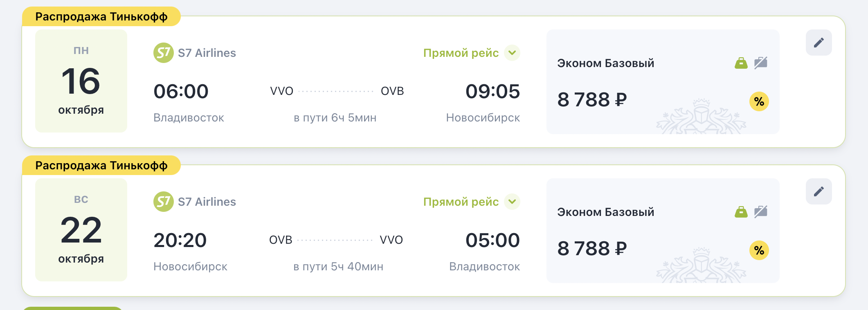
Task: Expand direct flight details for the OVB–VVO flight
Action: pyautogui.click(x=512, y=202)
